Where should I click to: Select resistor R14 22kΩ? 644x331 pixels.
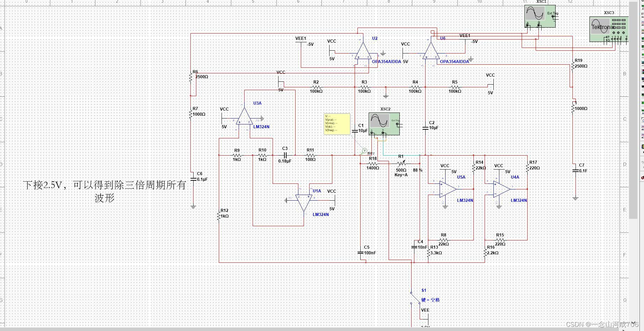pyautogui.click(x=474, y=168)
